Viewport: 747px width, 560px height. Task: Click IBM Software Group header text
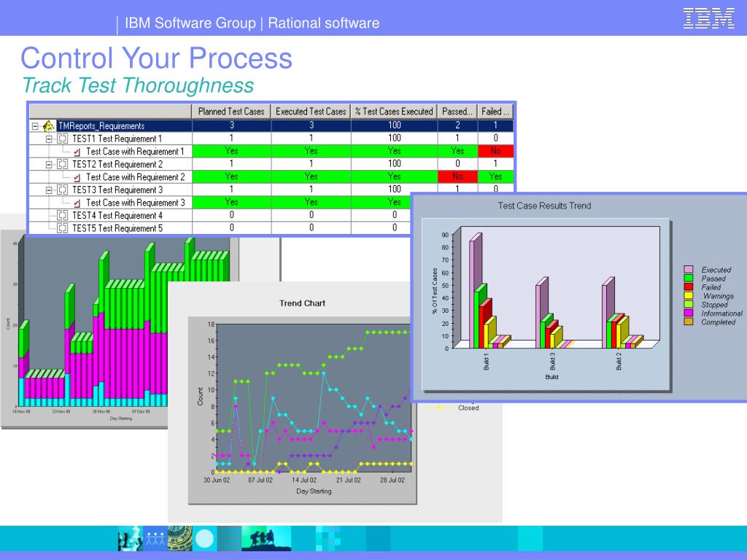click(190, 23)
